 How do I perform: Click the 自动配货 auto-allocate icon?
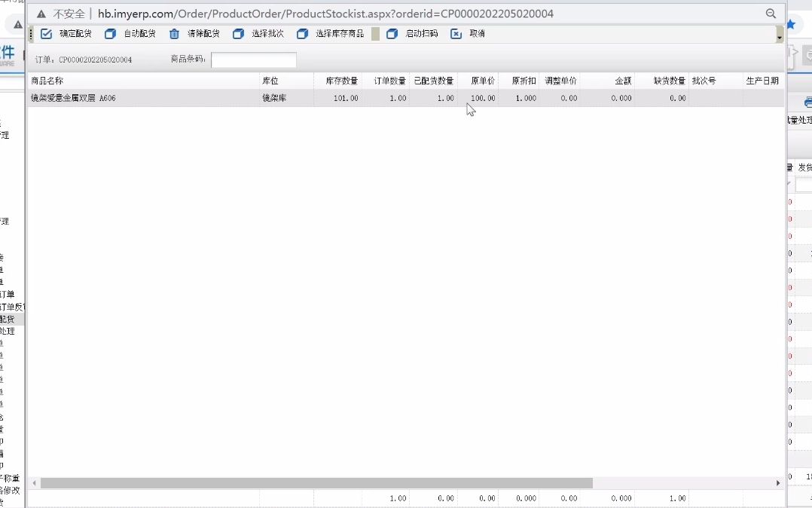(110, 33)
